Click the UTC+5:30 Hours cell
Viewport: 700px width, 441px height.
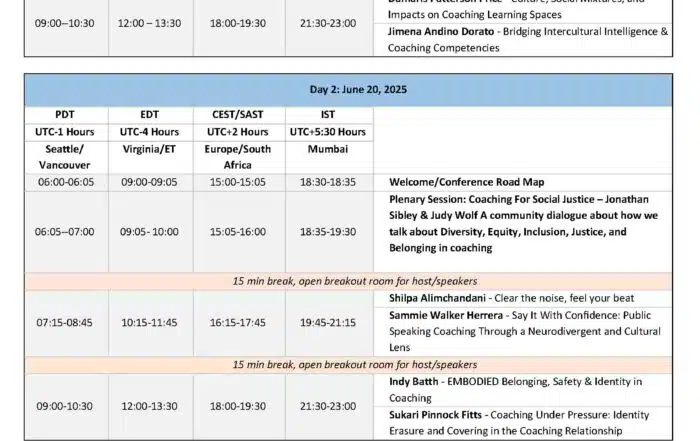click(x=329, y=133)
